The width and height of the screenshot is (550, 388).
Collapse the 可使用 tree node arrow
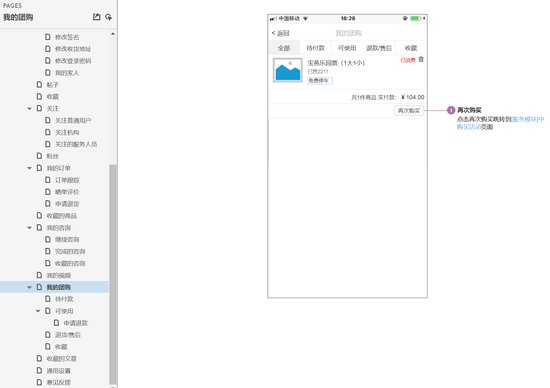click(x=38, y=311)
